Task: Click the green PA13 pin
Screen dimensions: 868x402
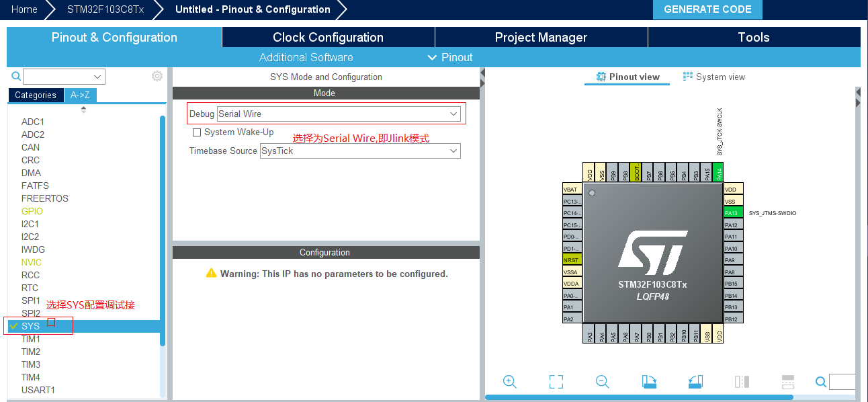Action: [734, 213]
